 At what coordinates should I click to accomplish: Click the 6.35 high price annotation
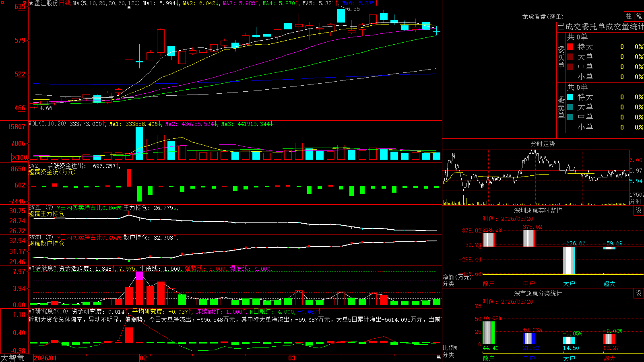click(353, 9)
